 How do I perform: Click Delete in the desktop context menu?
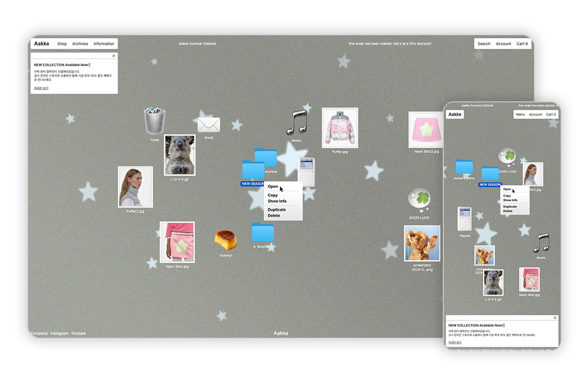(274, 216)
